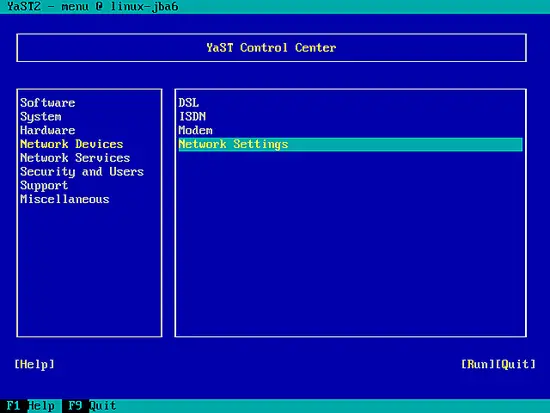Choose the Hardware category

coord(48,130)
